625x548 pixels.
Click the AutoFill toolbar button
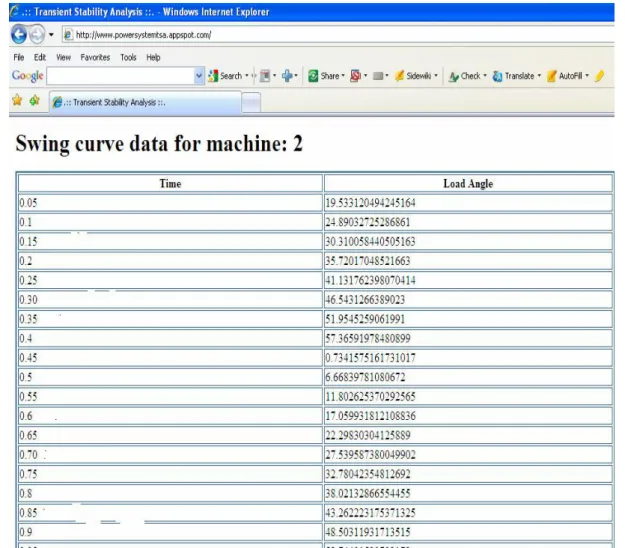[565, 76]
